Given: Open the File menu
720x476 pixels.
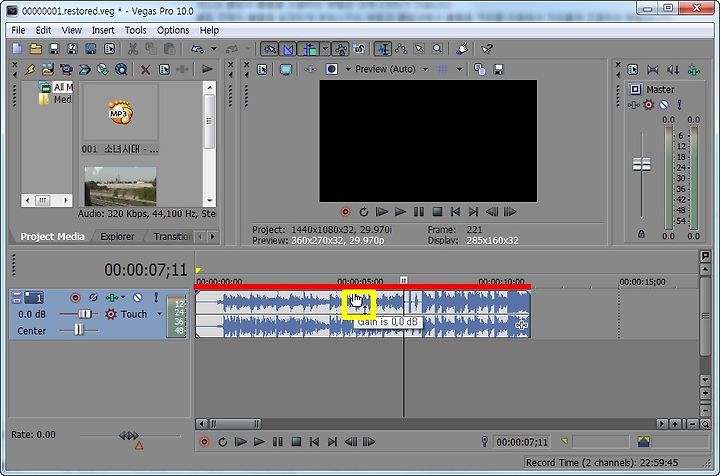Looking at the screenshot, I should click(x=18, y=30).
